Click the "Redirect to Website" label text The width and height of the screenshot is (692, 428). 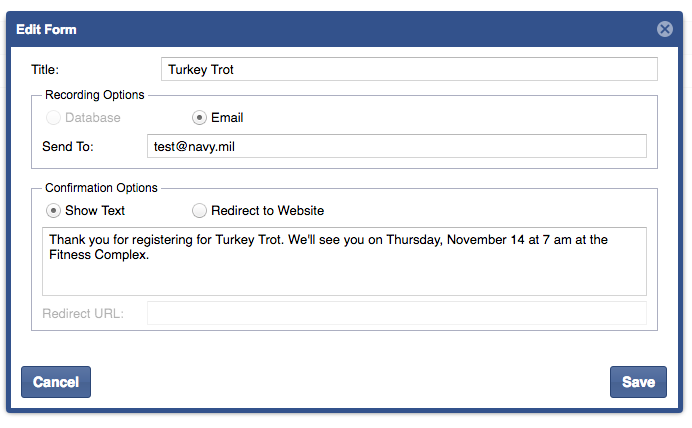pos(267,211)
